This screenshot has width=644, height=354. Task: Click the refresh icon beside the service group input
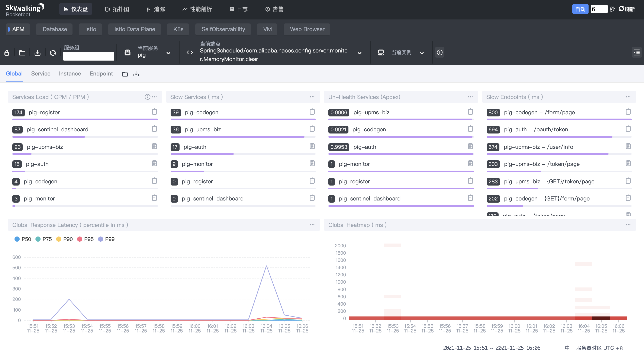pyautogui.click(x=53, y=53)
